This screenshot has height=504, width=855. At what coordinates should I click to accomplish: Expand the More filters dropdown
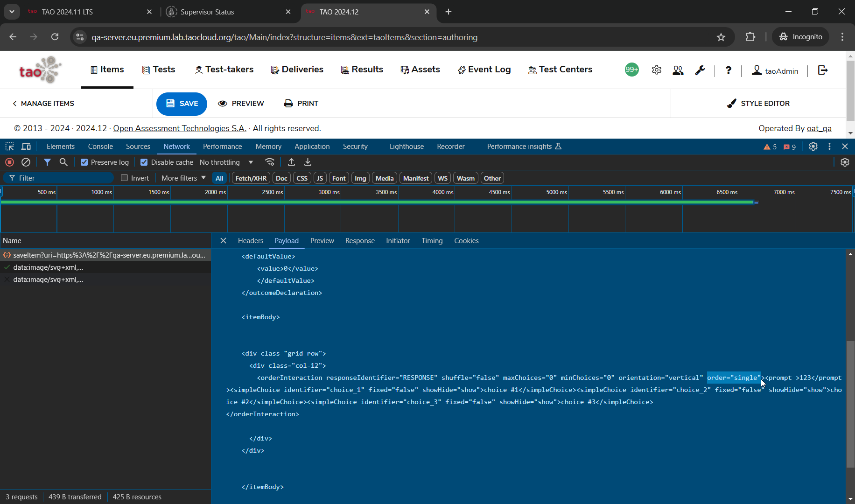[x=183, y=178]
